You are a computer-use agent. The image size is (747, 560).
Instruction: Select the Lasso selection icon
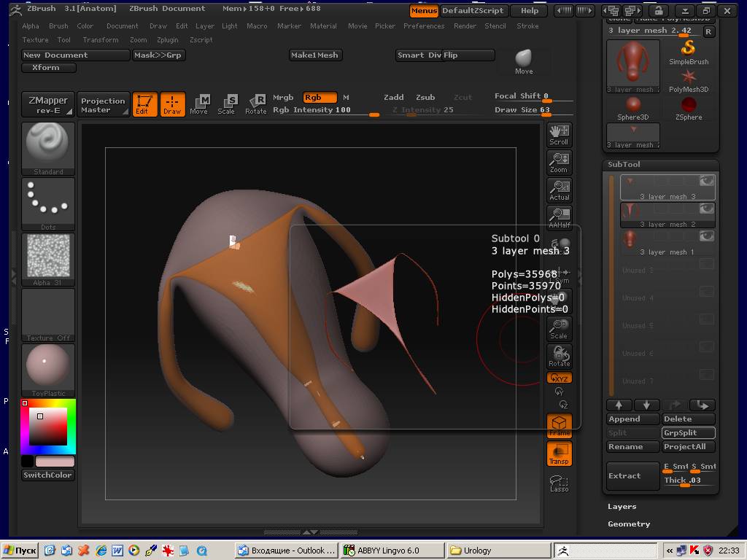point(559,483)
